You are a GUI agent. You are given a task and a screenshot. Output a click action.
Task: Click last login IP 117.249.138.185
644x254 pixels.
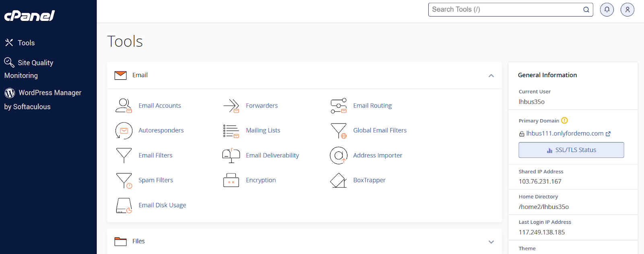click(x=542, y=232)
